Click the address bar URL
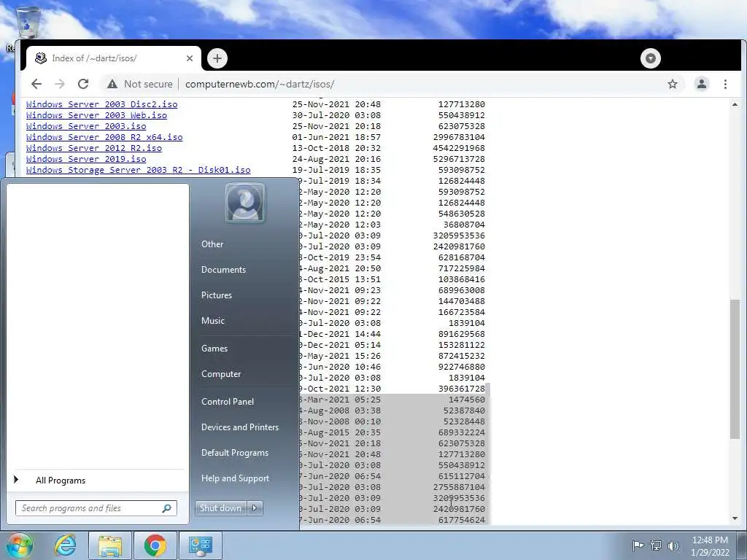Viewport: 747px width, 560px height. 260,85
